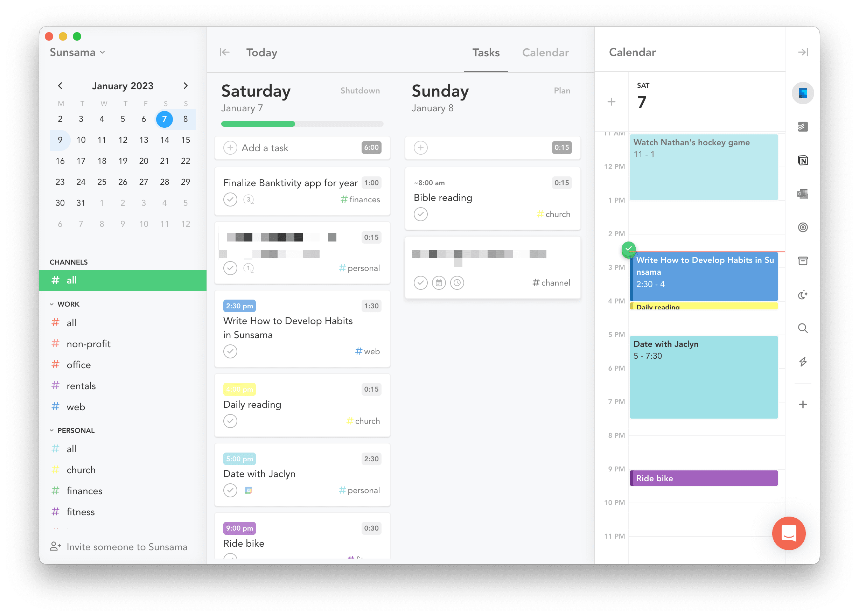Click the search magnifier icon
Image resolution: width=859 pixels, height=616 pixels.
coord(803,328)
